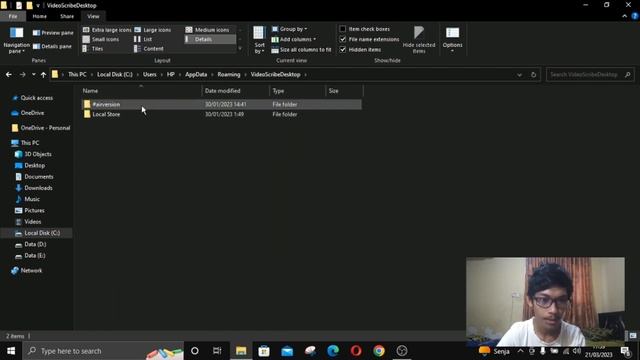The image size is (640, 360).
Task: Go back to previous folder
Action: click(x=9, y=75)
